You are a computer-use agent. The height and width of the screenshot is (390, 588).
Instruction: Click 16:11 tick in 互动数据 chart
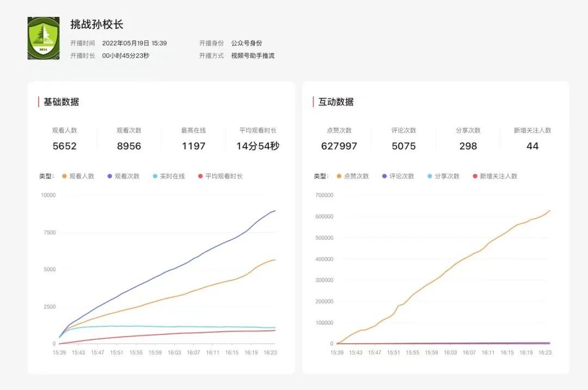tap(488, 352)
